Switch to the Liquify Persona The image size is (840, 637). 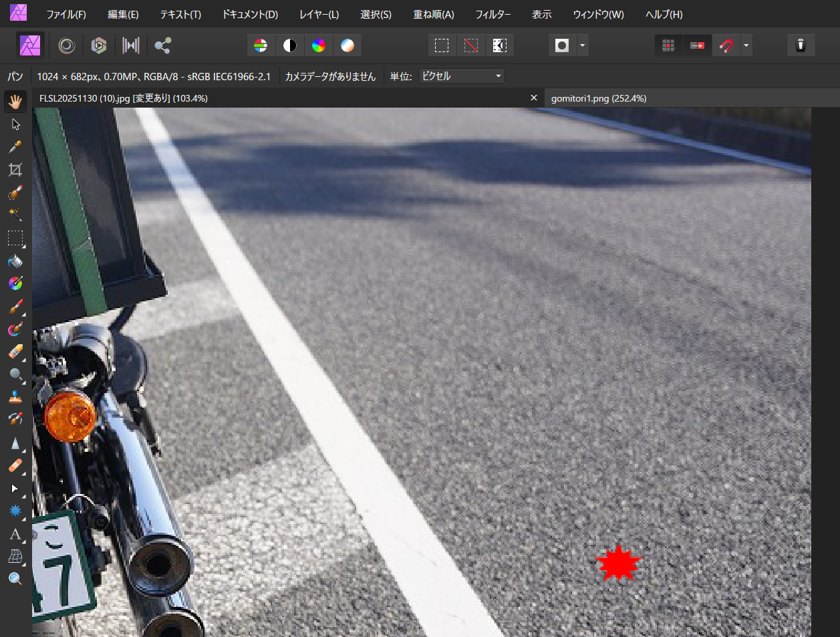pos(66,45)
